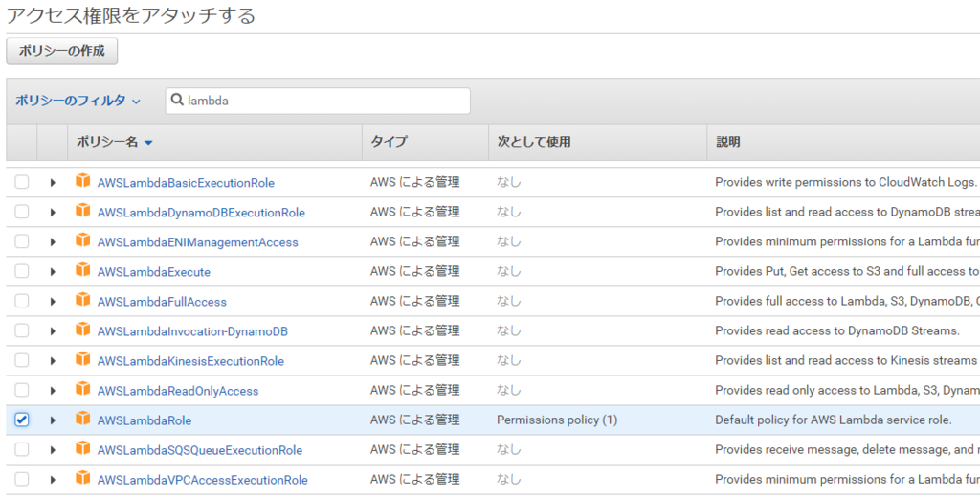Click the search magnifier icon
This screenshot has width=980, height=500.
pos(177,101)
